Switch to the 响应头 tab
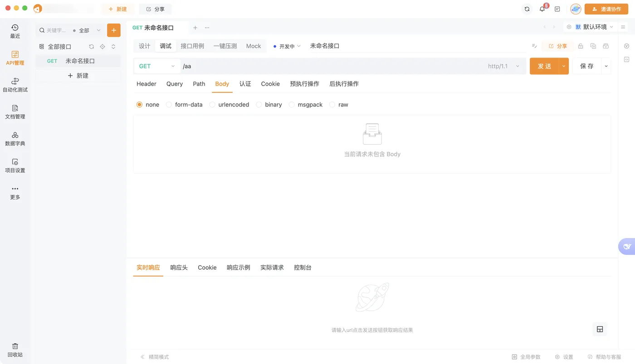The width and height of the screenshot is (635, 364). 179,267
